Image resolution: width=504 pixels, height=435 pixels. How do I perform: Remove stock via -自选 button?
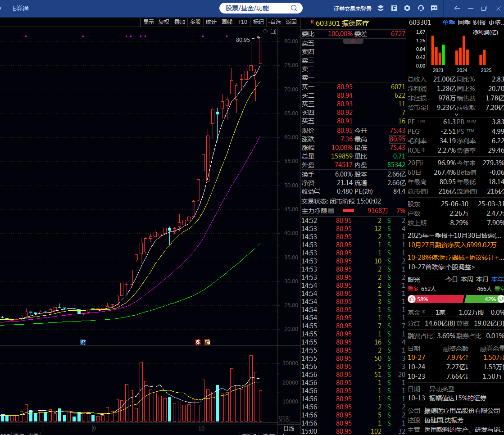(x=275, y=22)
